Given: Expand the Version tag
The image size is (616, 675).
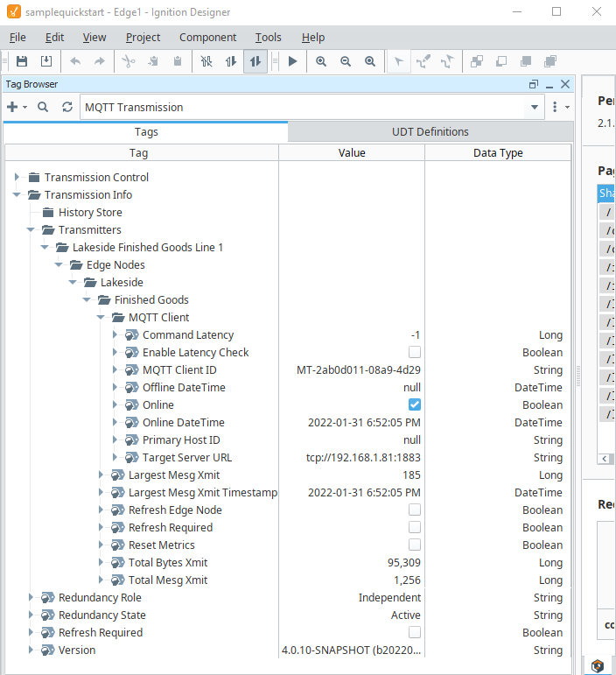Looking at the screenshot, I should pyautogui.click(x=31, y=650).
